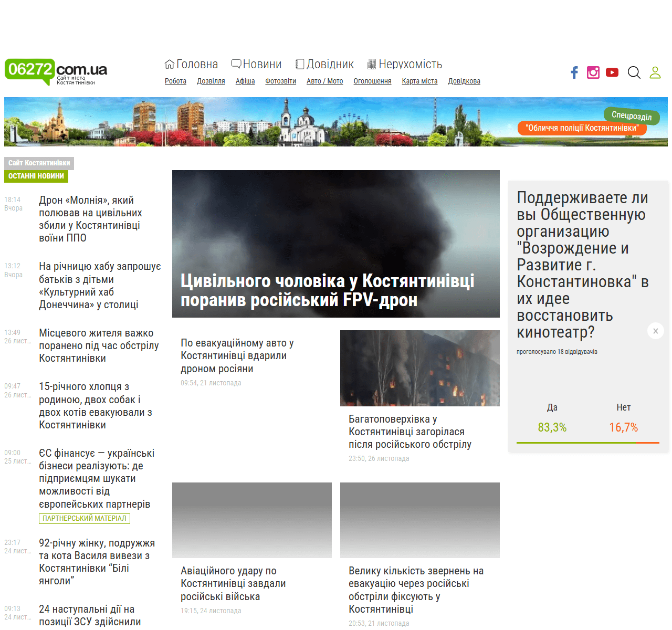672x630 pixels.
Task: Close the poll widget with X
Action: click(x=656, y=331)
